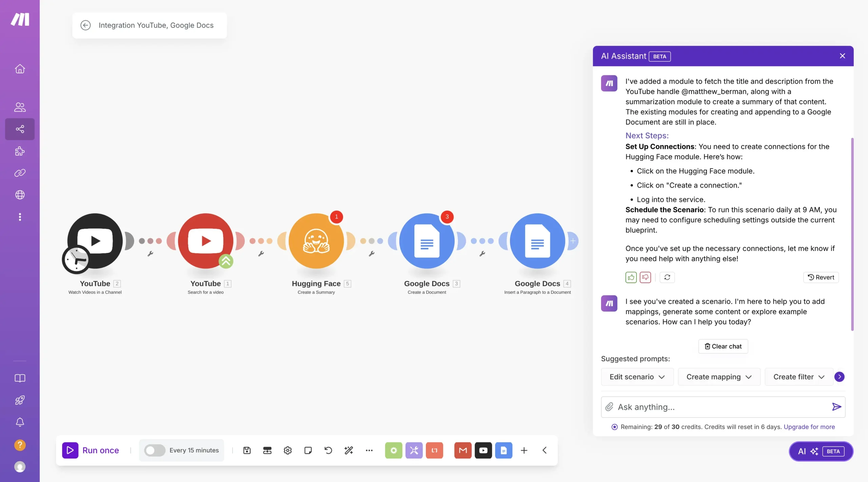Type in the Ask anything field

pos(712,407)
